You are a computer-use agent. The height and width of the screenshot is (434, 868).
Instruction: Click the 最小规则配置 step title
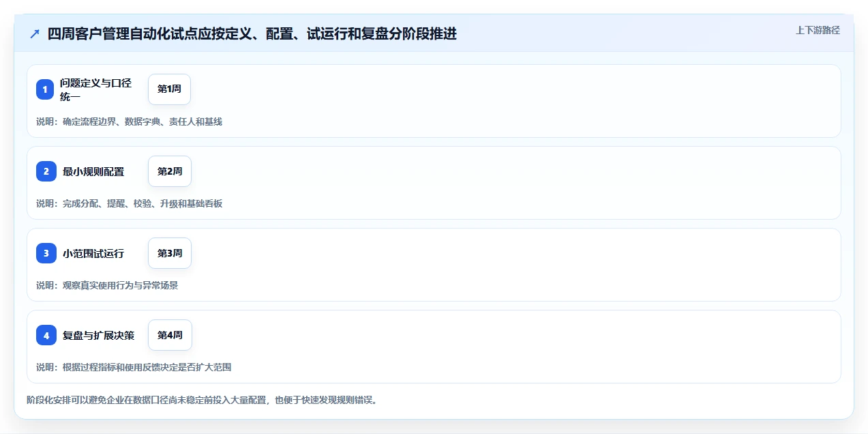[93, 171]
